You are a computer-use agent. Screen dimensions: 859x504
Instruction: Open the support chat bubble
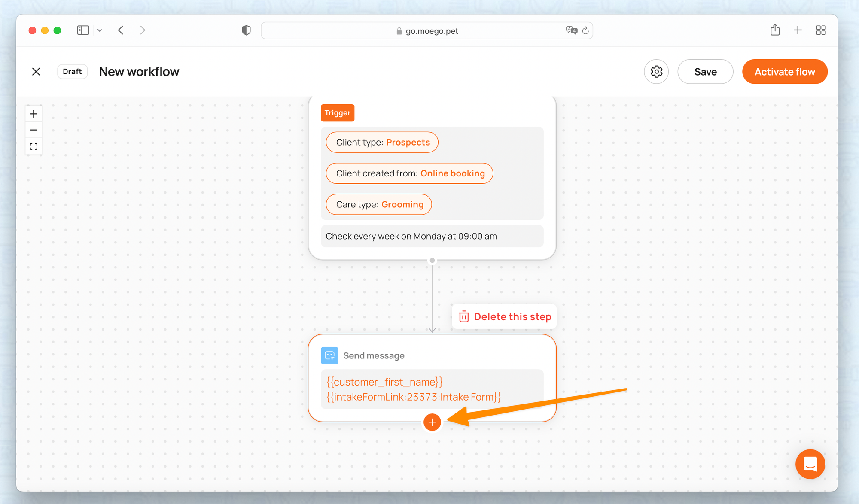pos(810,464)
